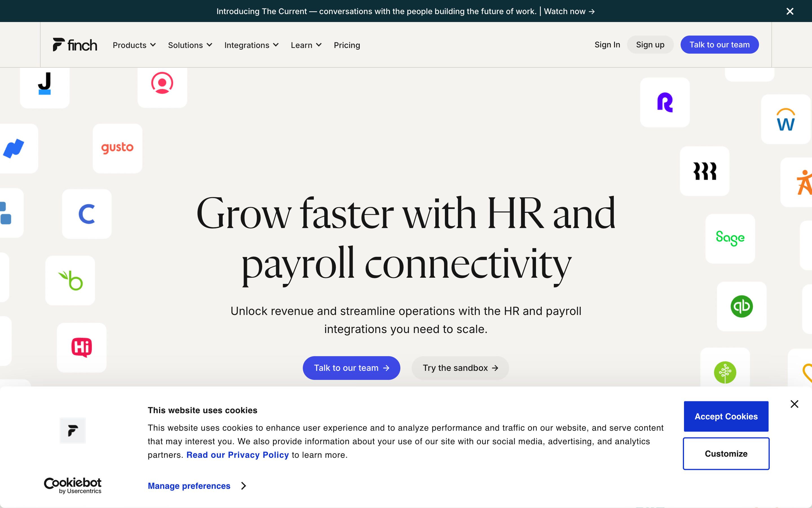The image size is (812, 508).
Task: Click the Accept Cookies button
Action: [x=726, y=416]
